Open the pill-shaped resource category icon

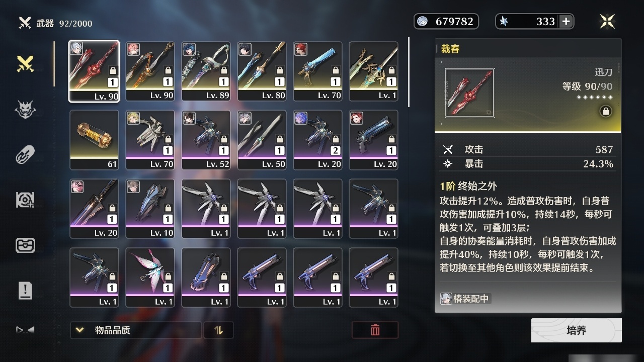25,154
